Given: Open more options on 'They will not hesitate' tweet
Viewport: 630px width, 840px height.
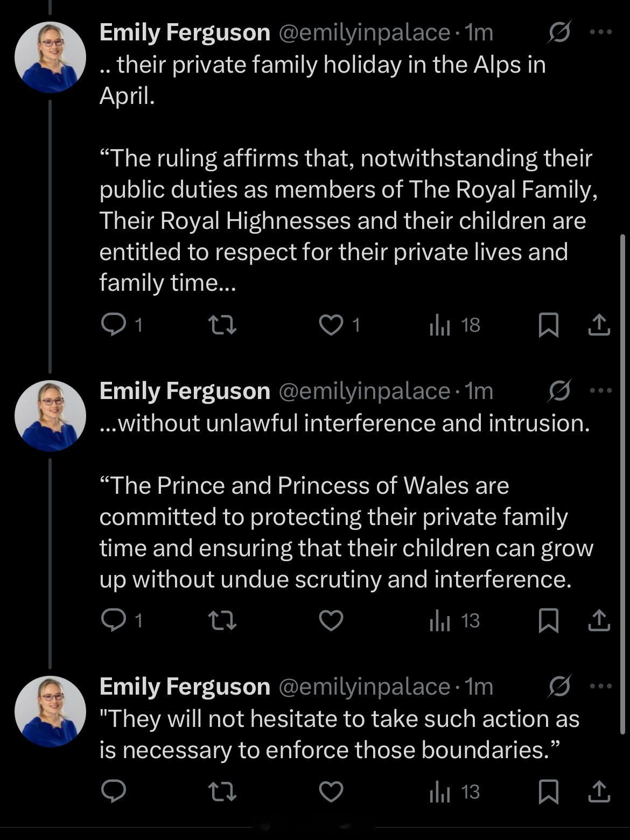Looking at the screenshot, I should (601, 686).
